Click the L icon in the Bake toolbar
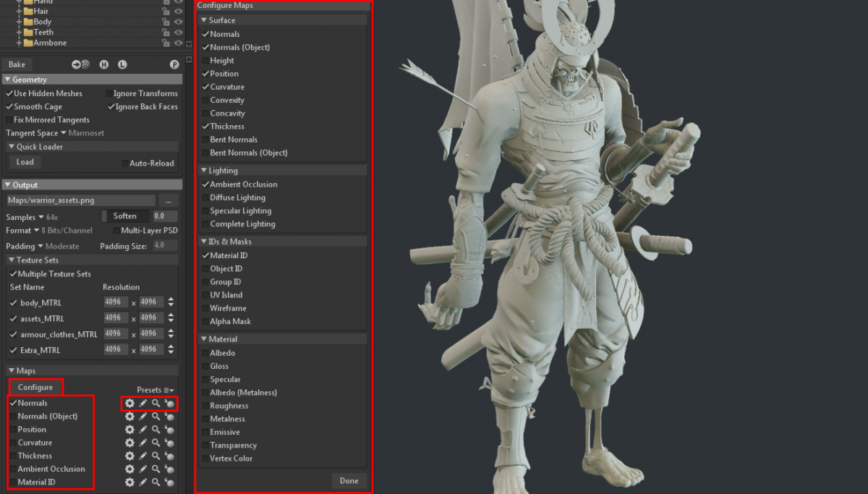The height and width of the screenshot is (494, 868). (x=122, y=64)
